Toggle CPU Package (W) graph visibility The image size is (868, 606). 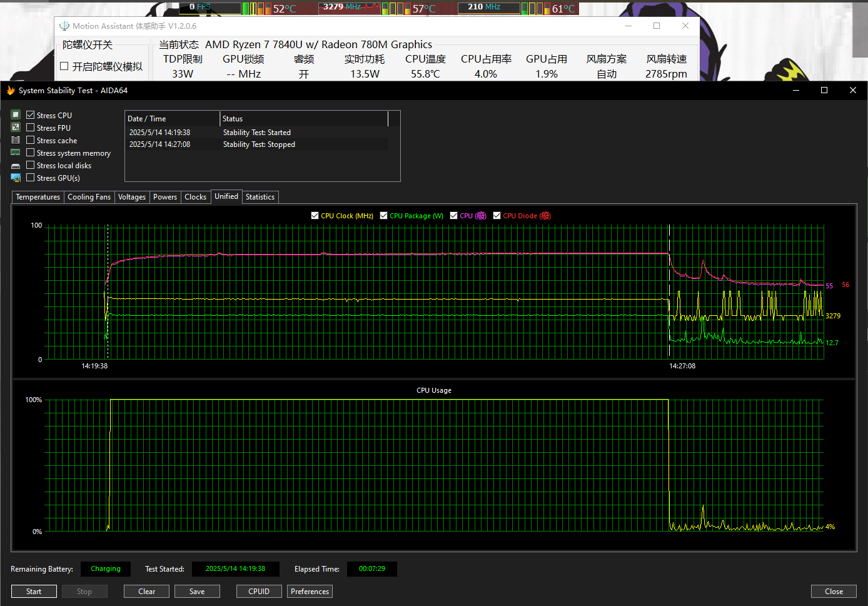[x=383, y=216]
